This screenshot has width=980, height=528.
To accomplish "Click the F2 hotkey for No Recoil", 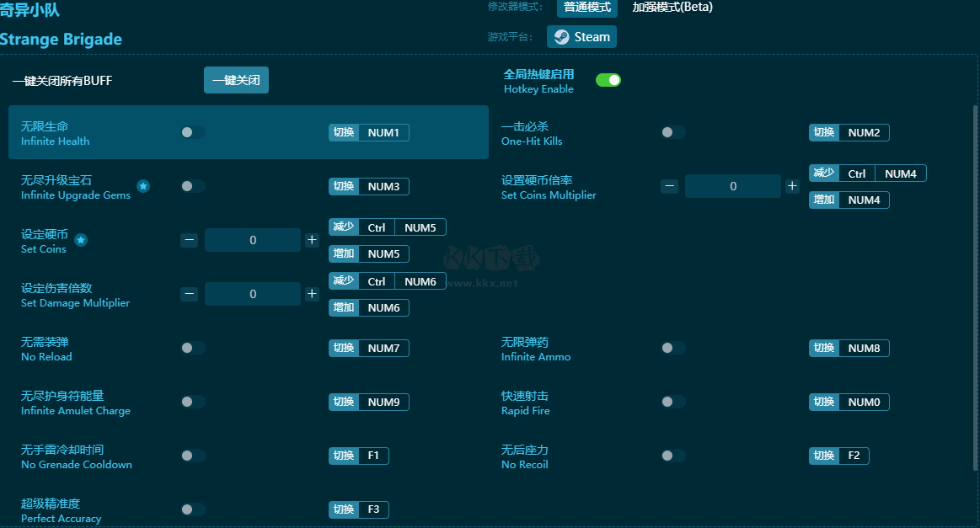I will click(x=838, y=456).
